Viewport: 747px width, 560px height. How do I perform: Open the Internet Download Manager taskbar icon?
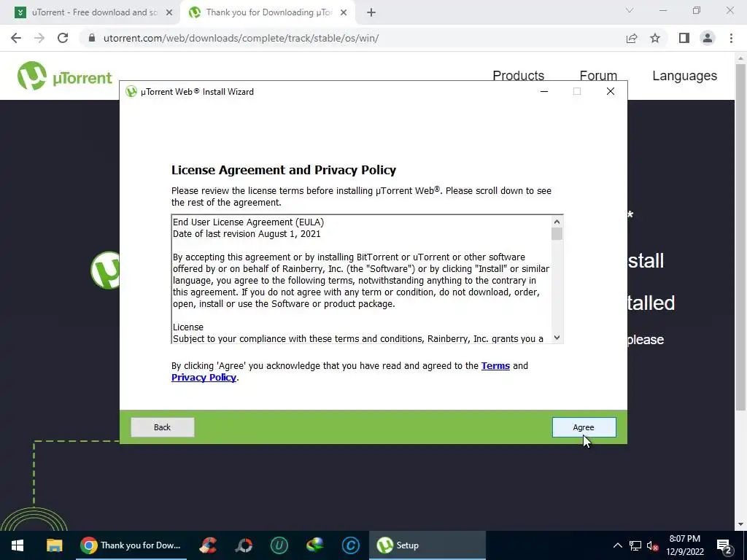coord(315,545)
